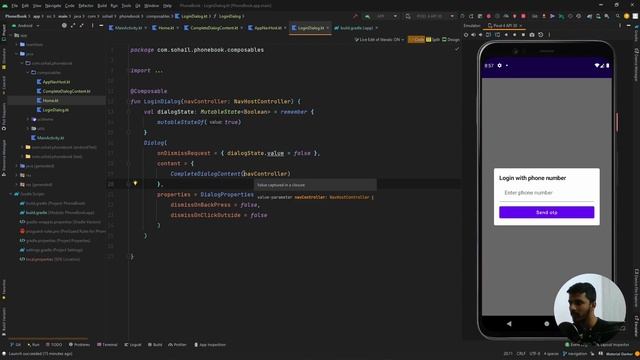Expand the folded import block
Screen dimensions: 640x360
(159, 71)
